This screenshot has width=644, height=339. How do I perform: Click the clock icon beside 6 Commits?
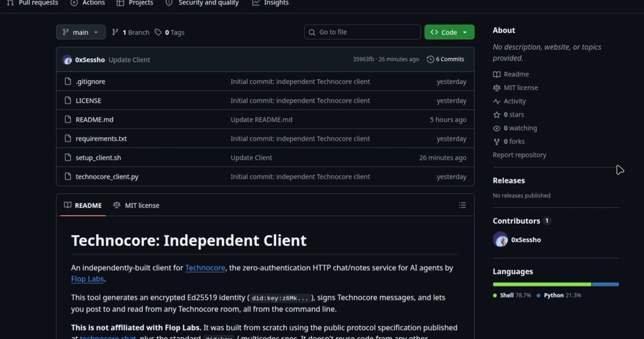430,60
